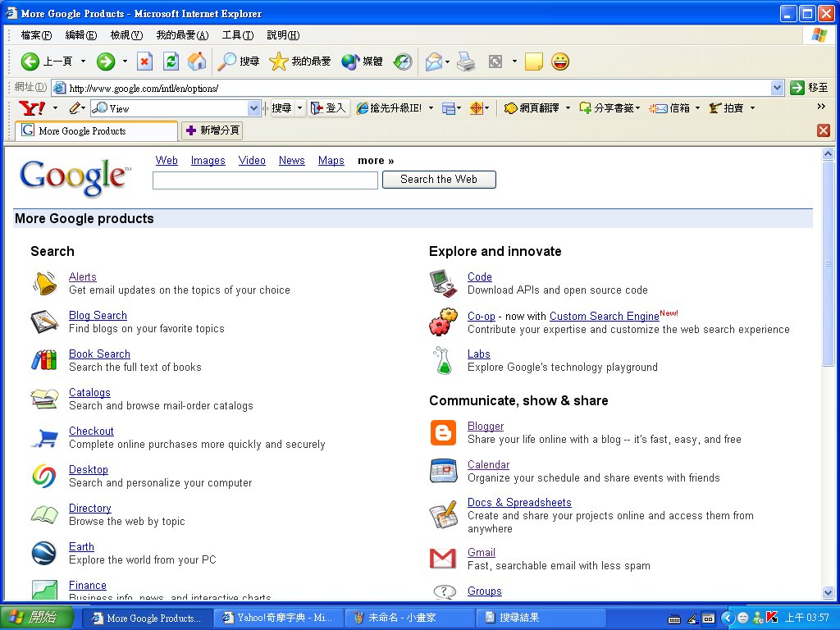
Task: Open Favorites with the star icon
Action: [x=300, y=62]
